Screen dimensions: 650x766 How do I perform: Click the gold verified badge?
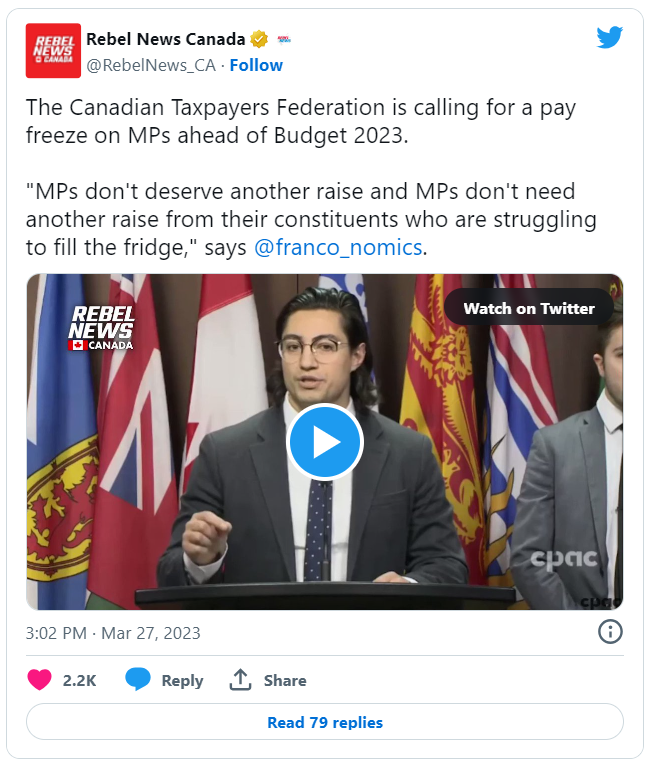click(259, 39)
